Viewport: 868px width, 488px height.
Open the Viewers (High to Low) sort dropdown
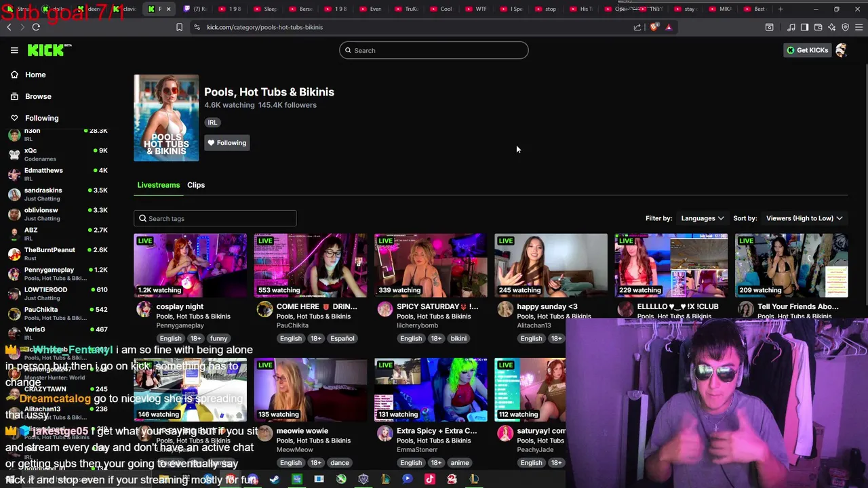(x=804, y=218)
